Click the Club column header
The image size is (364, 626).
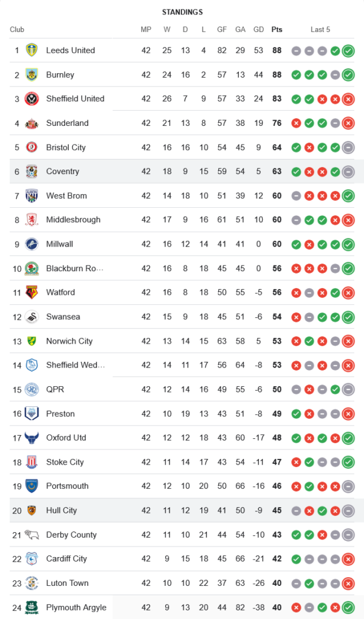click(17, 29)
